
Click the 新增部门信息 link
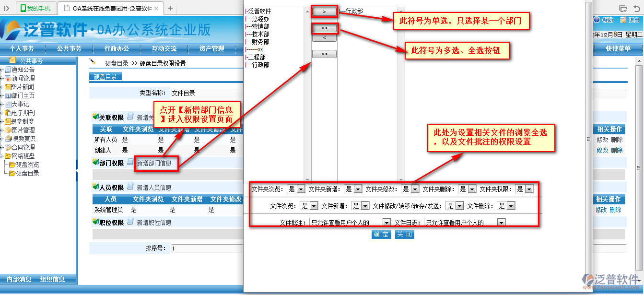coord(154,163)
